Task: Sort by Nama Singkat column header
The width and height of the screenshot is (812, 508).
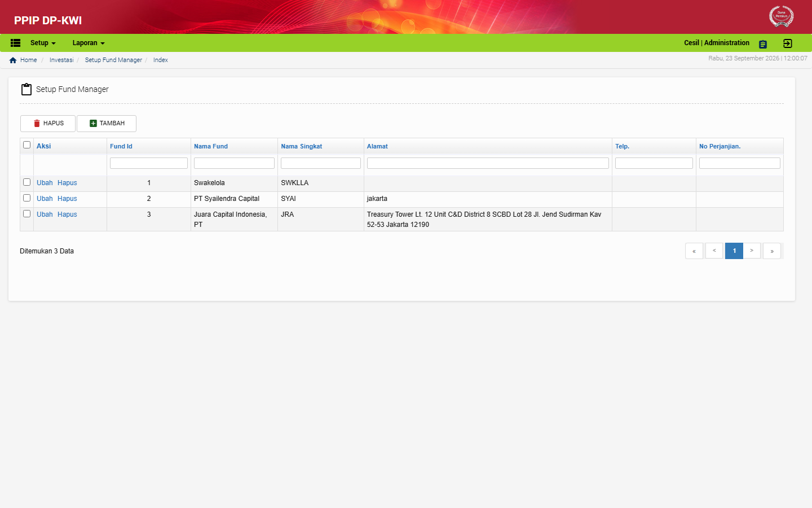Action: point(302,146)
